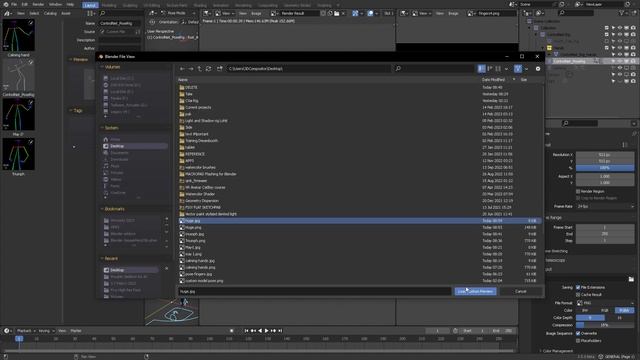Screen dimensions: 640x360
Task: Open the Help menu in Blender
Action: (x=70, y=4)
